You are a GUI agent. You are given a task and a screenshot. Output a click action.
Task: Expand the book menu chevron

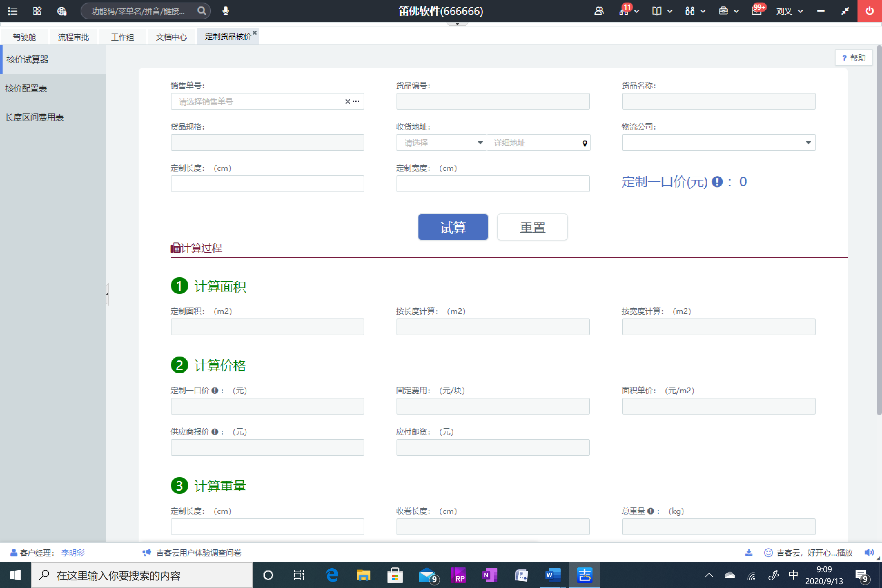670,11
